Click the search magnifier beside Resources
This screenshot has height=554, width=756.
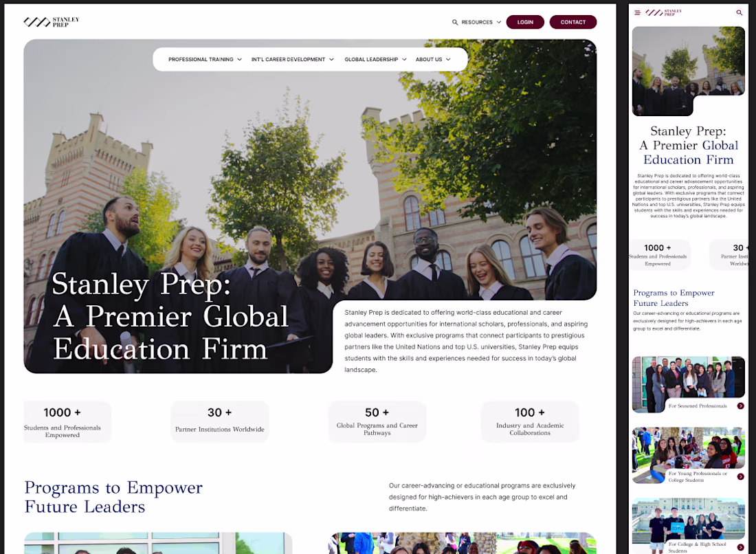pos(455,22)
